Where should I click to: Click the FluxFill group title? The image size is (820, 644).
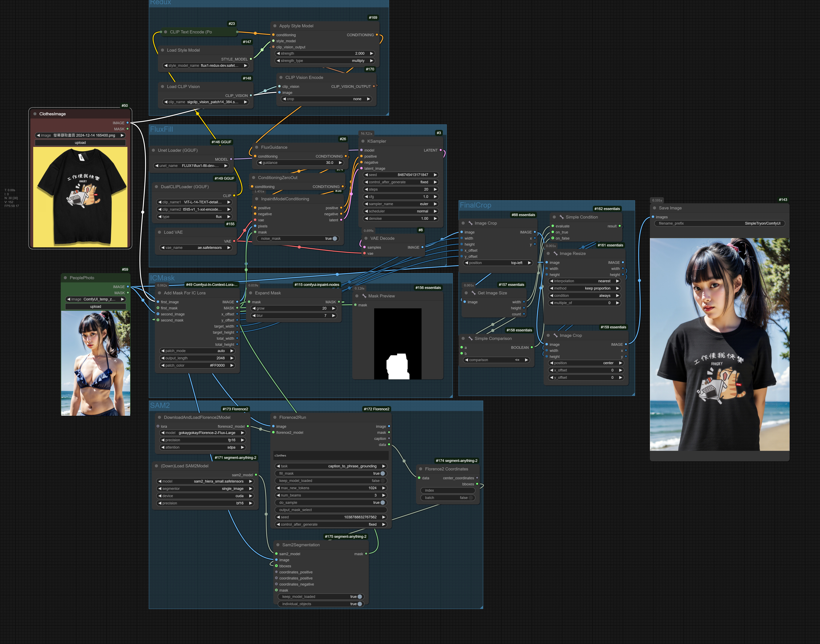coord(162,129)
